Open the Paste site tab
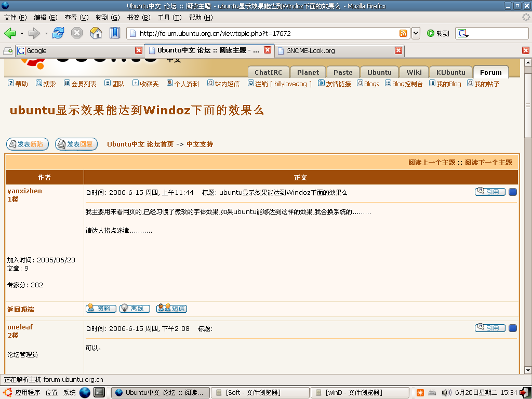The image size is (532, 399). point(343,72)
